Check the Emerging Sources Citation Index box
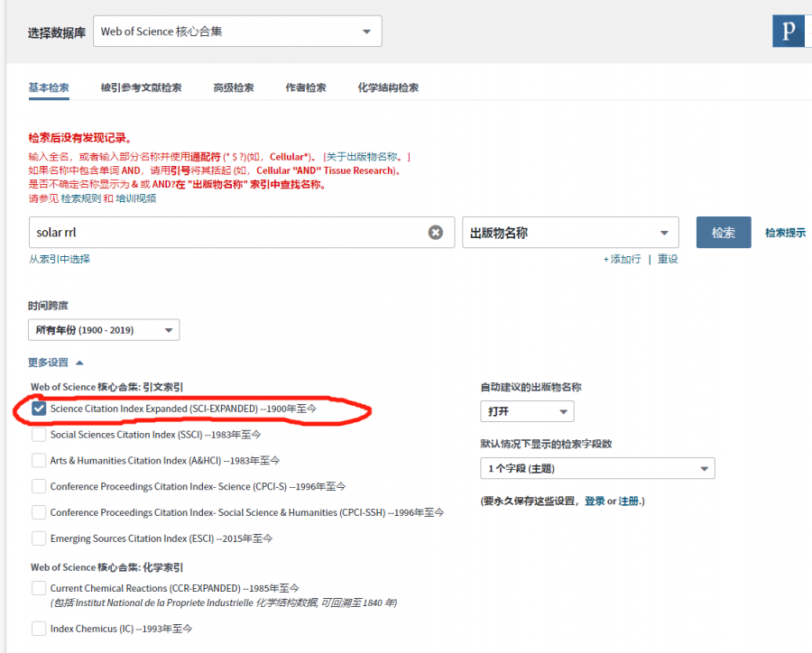 pyautogui.click(x=39, y=538)
